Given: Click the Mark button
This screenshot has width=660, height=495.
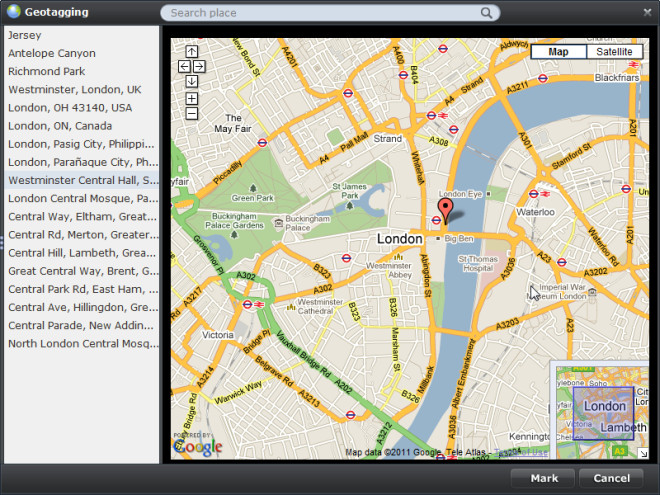Looking at the screenshot, I should (543, 478).
